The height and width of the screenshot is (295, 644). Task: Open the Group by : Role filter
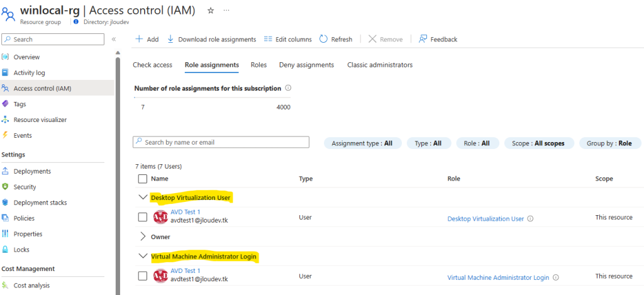pos(610,143)
